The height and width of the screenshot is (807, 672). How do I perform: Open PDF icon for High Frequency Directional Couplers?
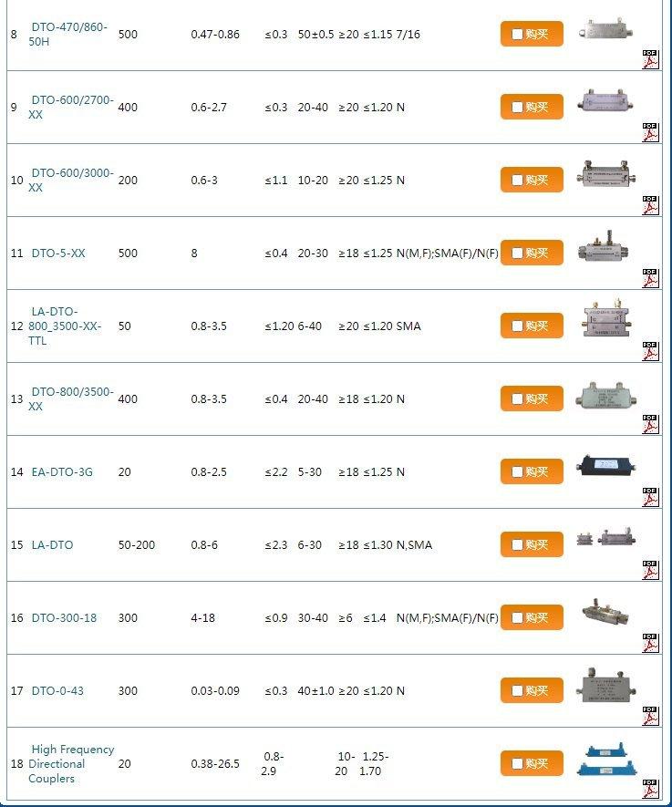650,789
